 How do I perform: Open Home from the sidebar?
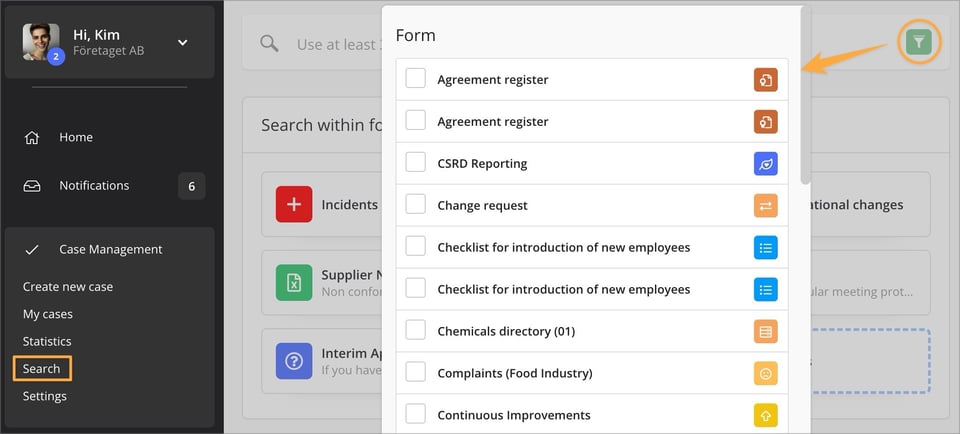click(75, 137)
